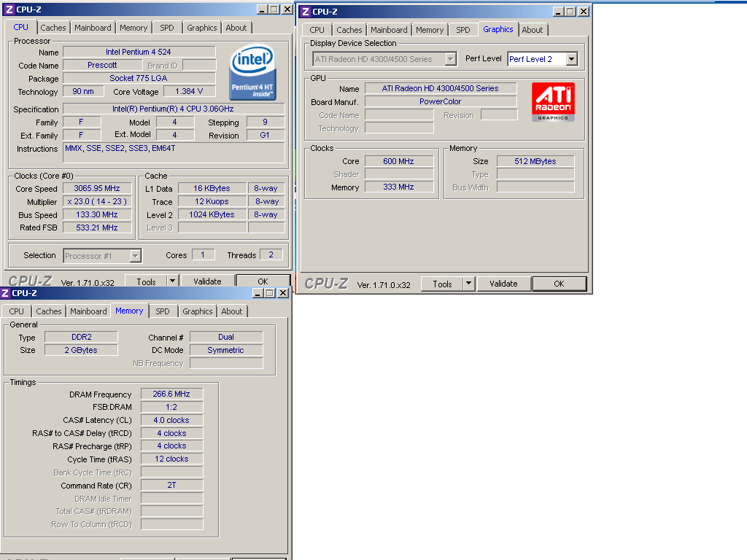The height and width of the screenshot is (560, 747).
Task: Click the ATI Radeon Graphics logo
Action: tap(553, 102)
